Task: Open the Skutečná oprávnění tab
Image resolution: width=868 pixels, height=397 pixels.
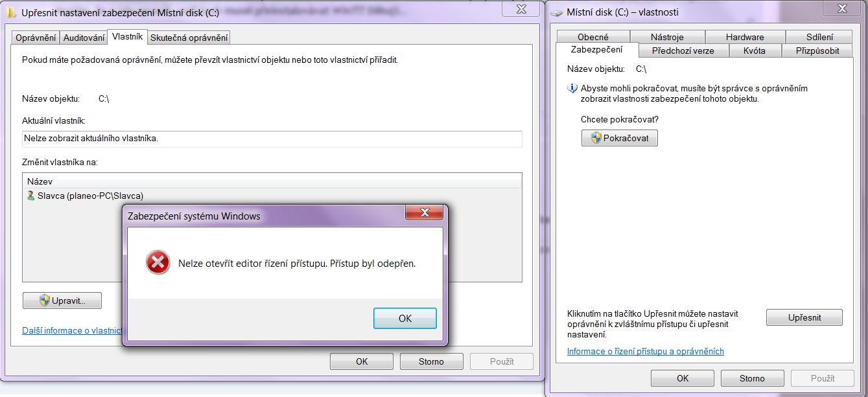Action: click(x=189, y=38)
